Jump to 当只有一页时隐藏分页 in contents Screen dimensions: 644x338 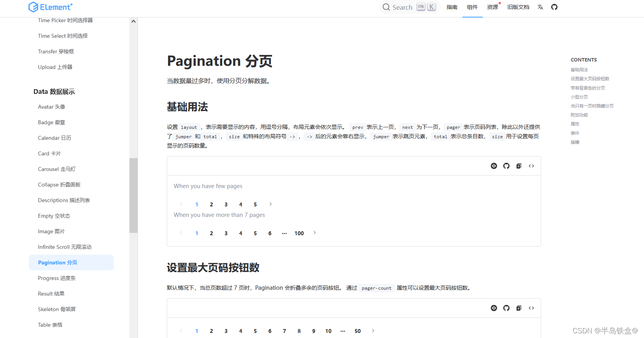click(592, 106)
